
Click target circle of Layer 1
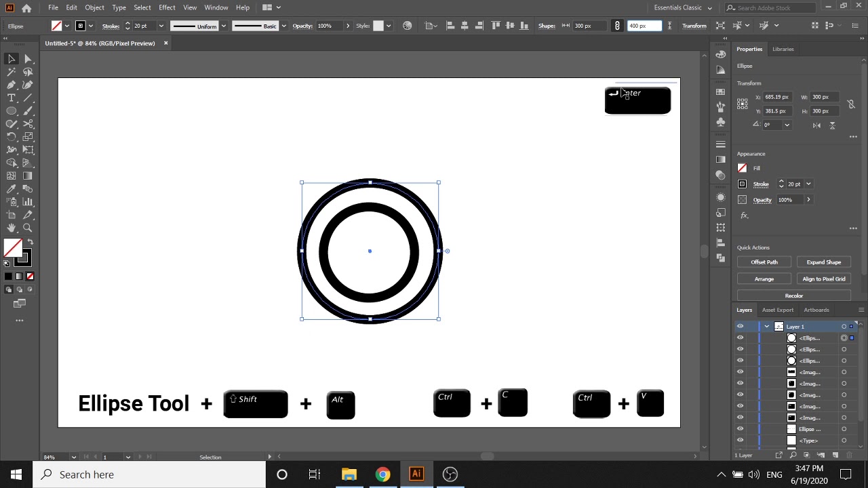(x=844, y=327)
